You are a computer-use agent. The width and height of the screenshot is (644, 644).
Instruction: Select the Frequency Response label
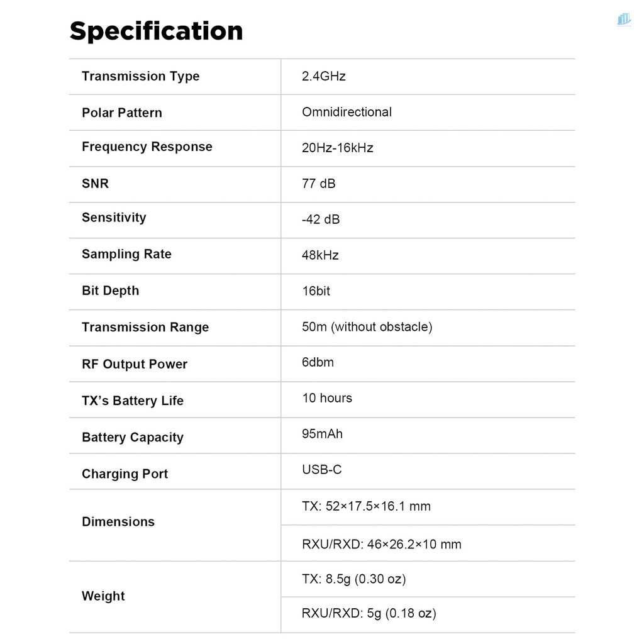click(x=147, y=147)
